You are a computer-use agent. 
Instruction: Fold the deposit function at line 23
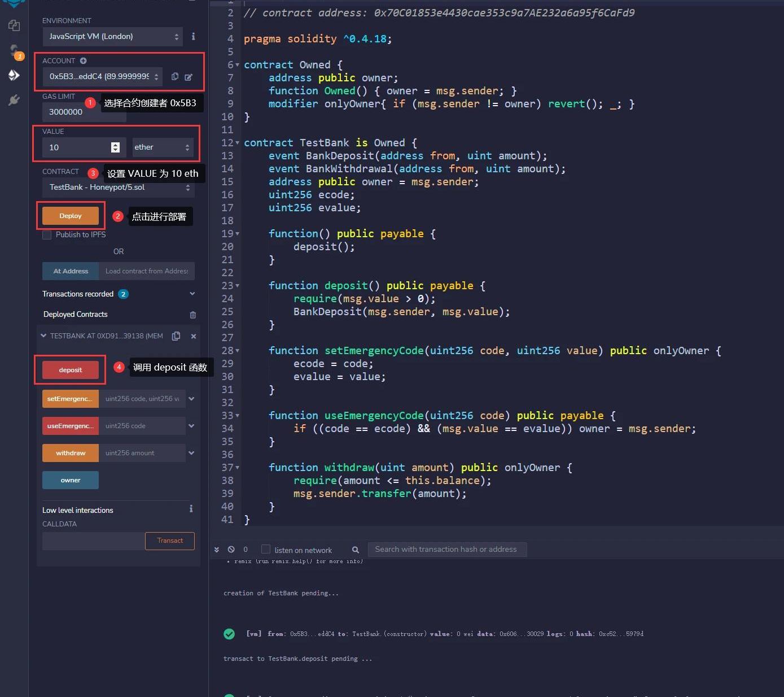pyautogui.click(x=238, y=286)
